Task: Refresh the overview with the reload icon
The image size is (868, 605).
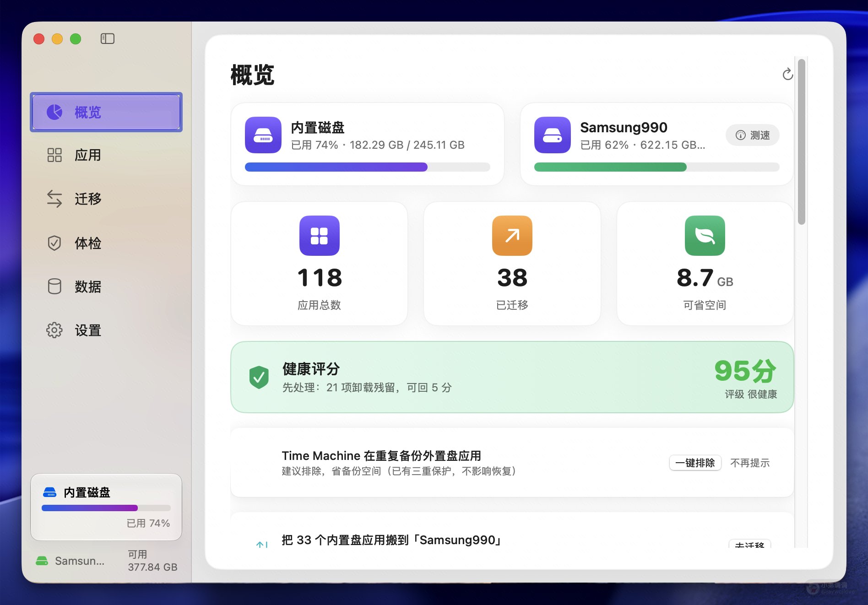Action: tap(787, 74)
